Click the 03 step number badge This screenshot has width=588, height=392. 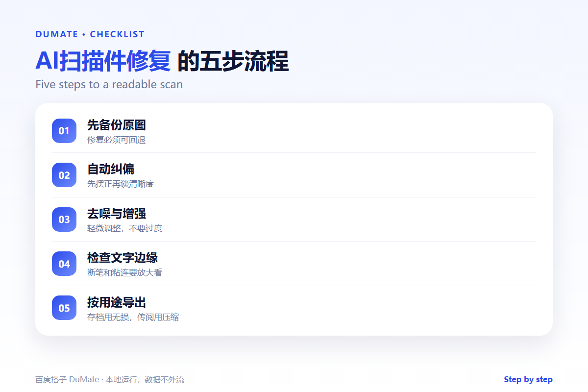64,220
